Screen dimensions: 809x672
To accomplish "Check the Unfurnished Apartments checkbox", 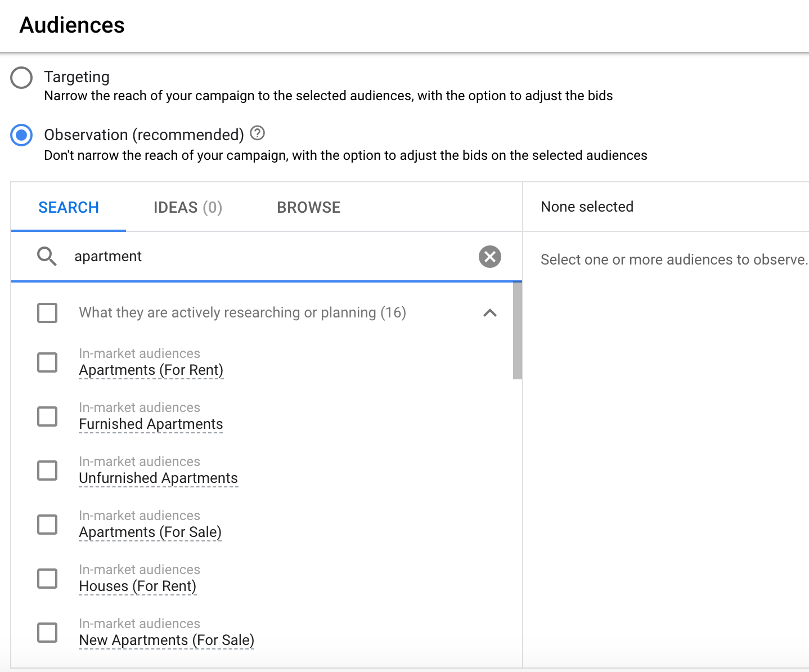I will 47,471.
